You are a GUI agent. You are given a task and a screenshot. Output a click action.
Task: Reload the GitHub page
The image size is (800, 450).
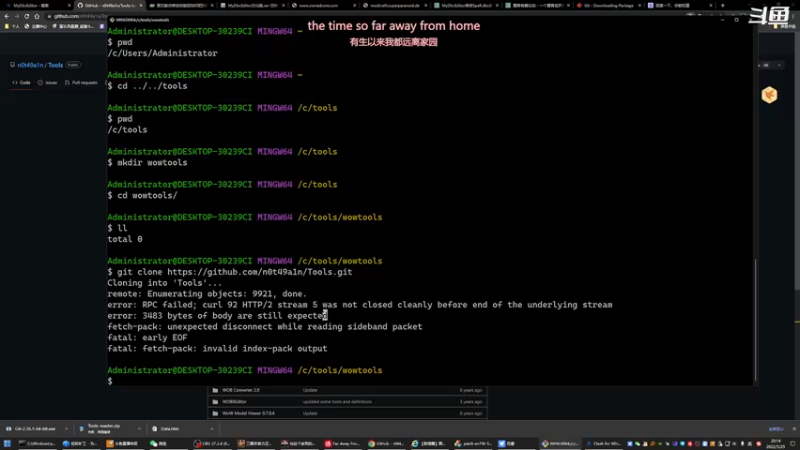(27, 16)
